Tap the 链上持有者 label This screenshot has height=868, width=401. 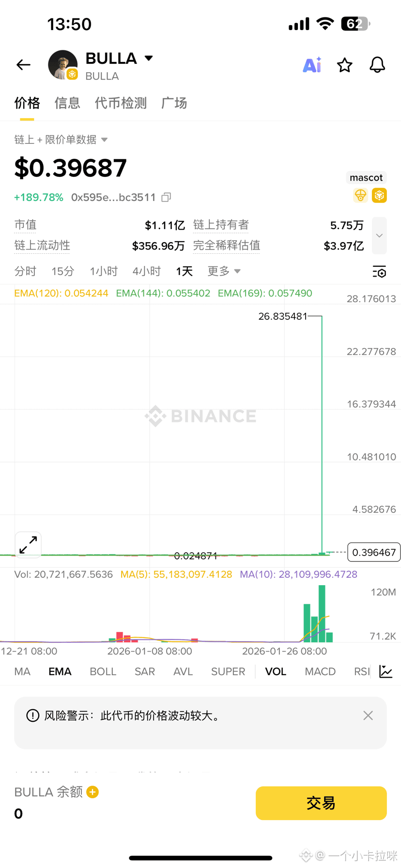tap(221, 225)
